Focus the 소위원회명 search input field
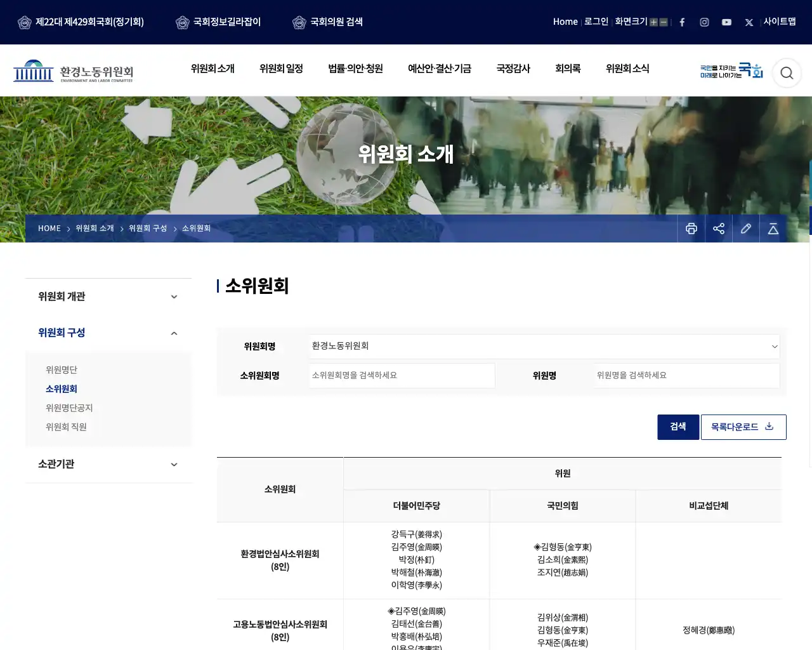The height and width of the screenshot is (650, 812). click(402, 376)
